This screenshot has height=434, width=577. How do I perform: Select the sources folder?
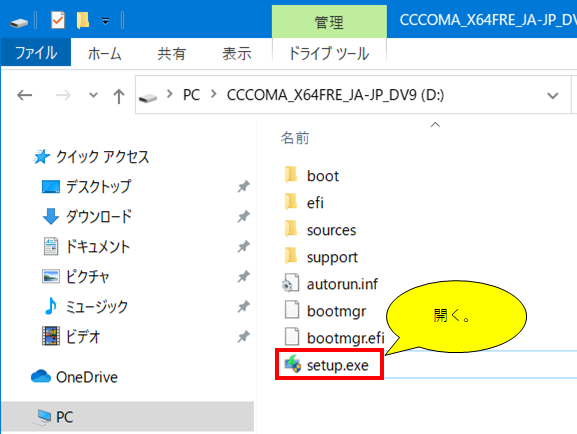(x=332, y=230)
